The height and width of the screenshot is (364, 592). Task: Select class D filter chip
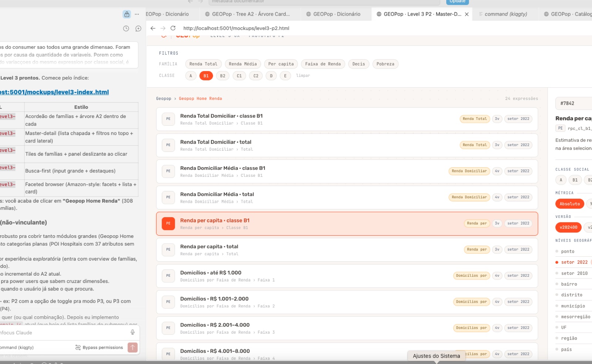271,76
